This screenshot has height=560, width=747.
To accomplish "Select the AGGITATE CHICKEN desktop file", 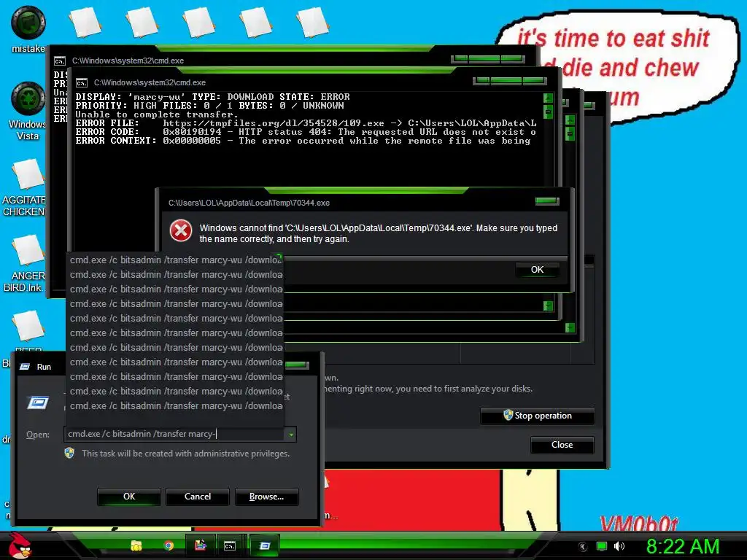I will pos(24,187).
